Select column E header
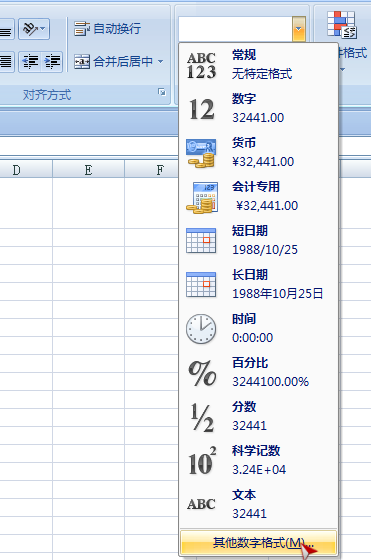The width and height of the screenshot is (371, 560). pos(89,169)
